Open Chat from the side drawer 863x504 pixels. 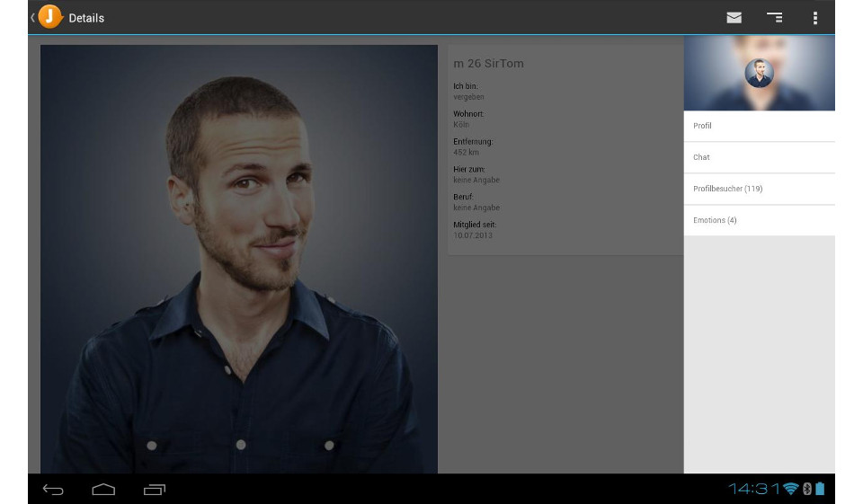pos(759,157)
